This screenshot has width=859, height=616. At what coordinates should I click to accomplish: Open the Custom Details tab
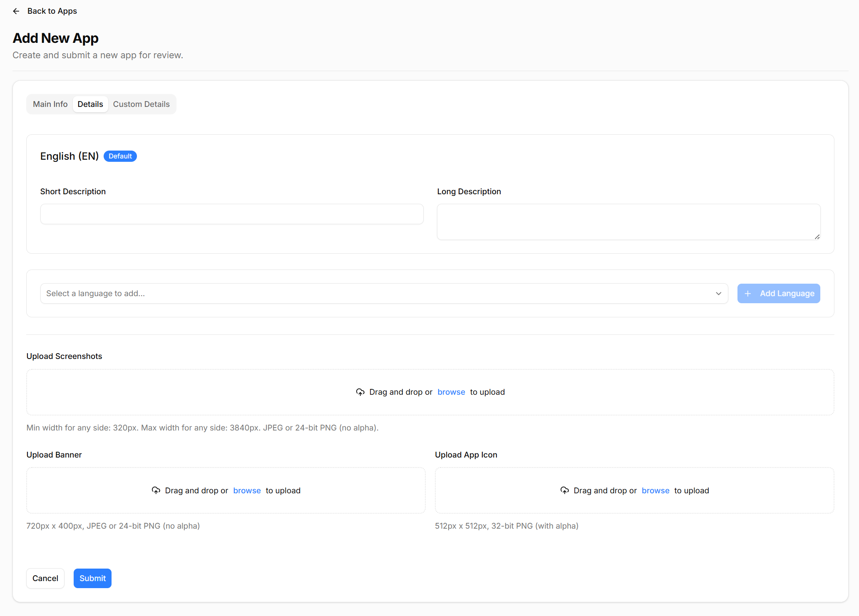(142, 104)
